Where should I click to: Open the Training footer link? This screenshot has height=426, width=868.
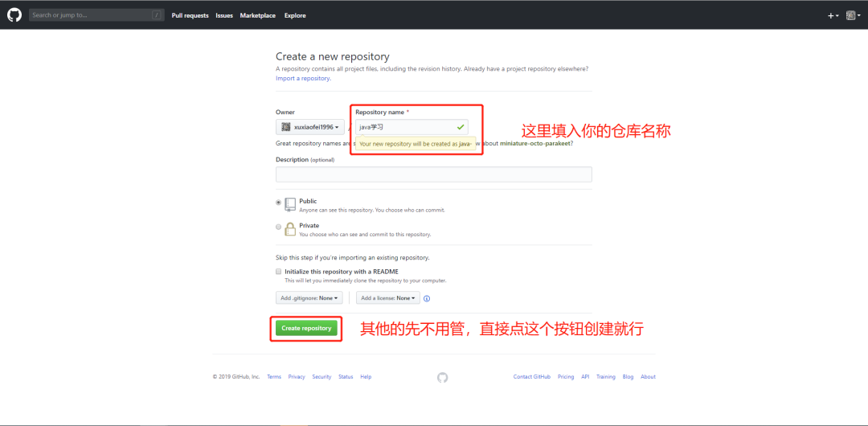tap(606, 377)
